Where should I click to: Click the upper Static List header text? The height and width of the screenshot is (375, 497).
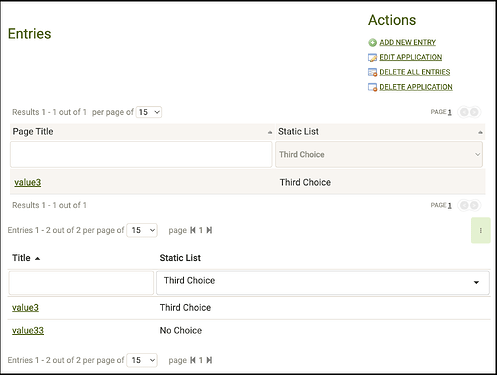(x=298, y=132)
